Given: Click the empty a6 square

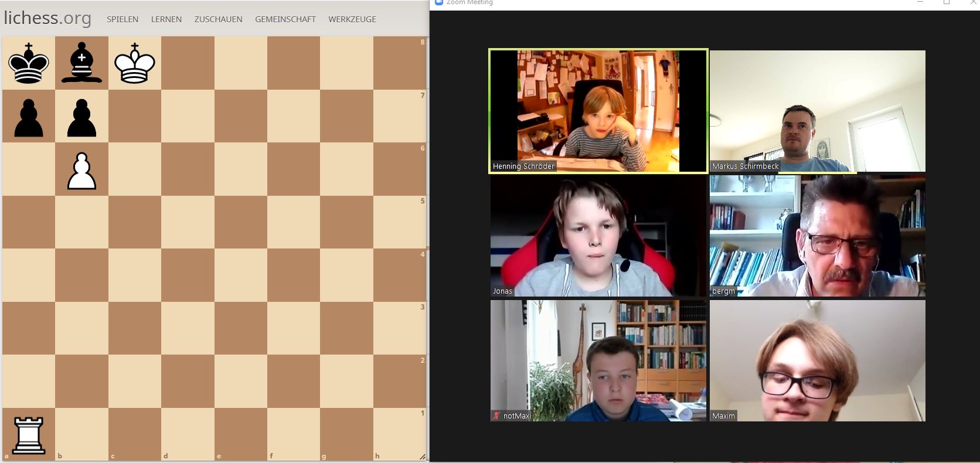Looking at the screenshot, I should click(29, 169).
